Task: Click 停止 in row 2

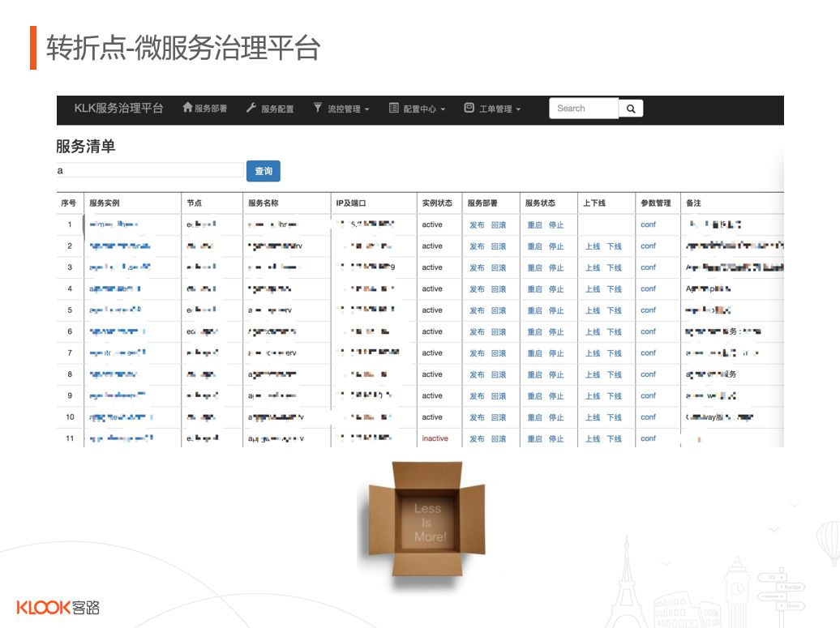Action: 556,246
